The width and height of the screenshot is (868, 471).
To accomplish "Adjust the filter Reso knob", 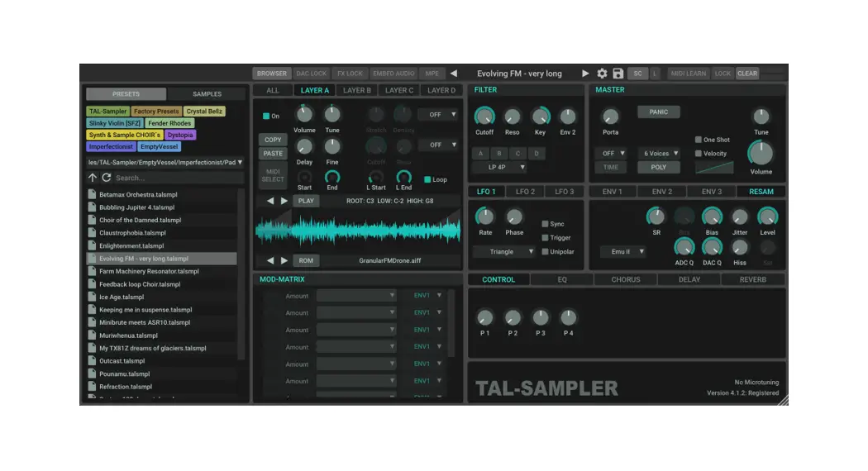I will pyautogui.click(x=512, y=117).
